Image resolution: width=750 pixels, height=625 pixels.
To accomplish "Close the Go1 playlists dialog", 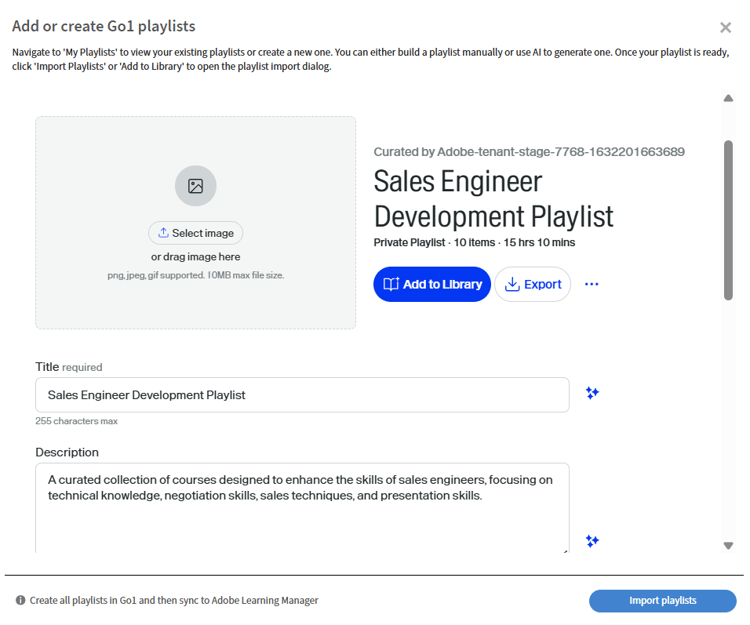I will [x=726, y=28].
